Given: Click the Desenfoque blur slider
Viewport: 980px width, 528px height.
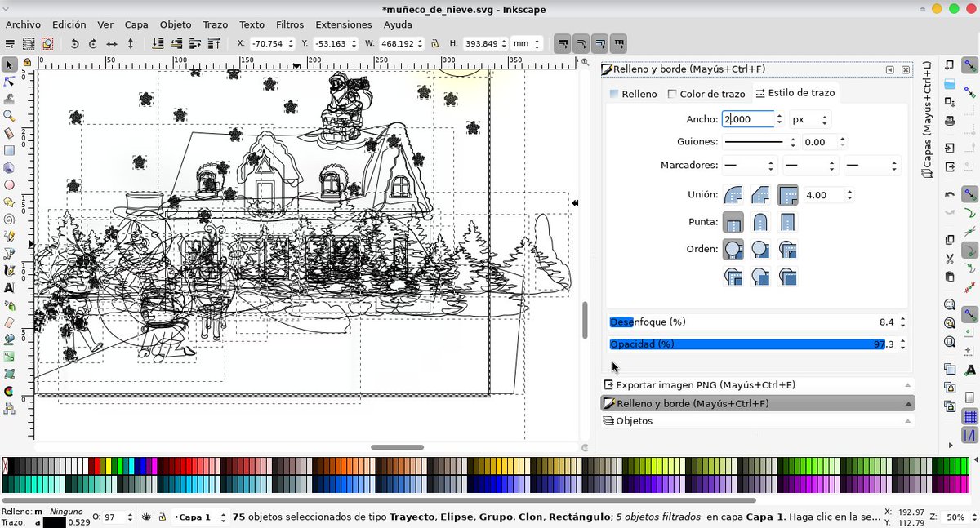Looking at the screenshot, I should coord(751,322).
